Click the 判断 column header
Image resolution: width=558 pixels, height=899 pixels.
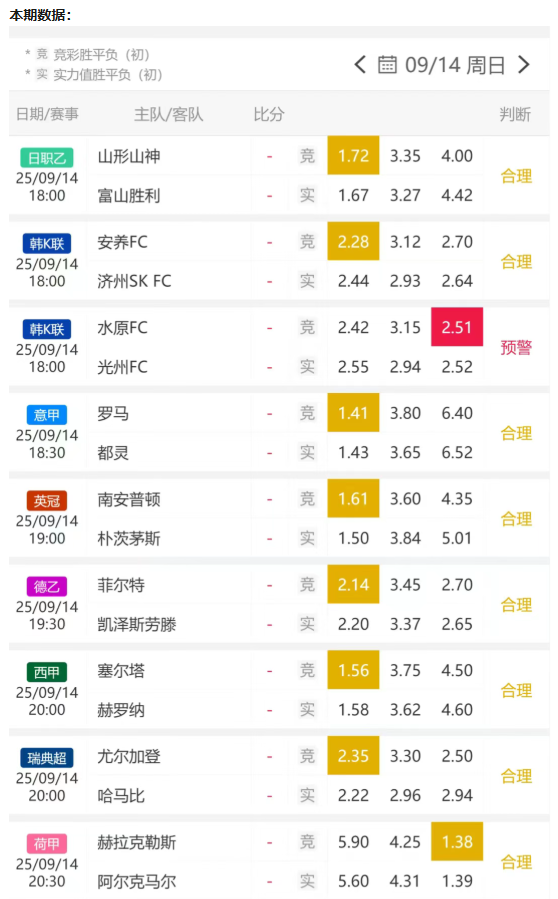click(515, 114)
